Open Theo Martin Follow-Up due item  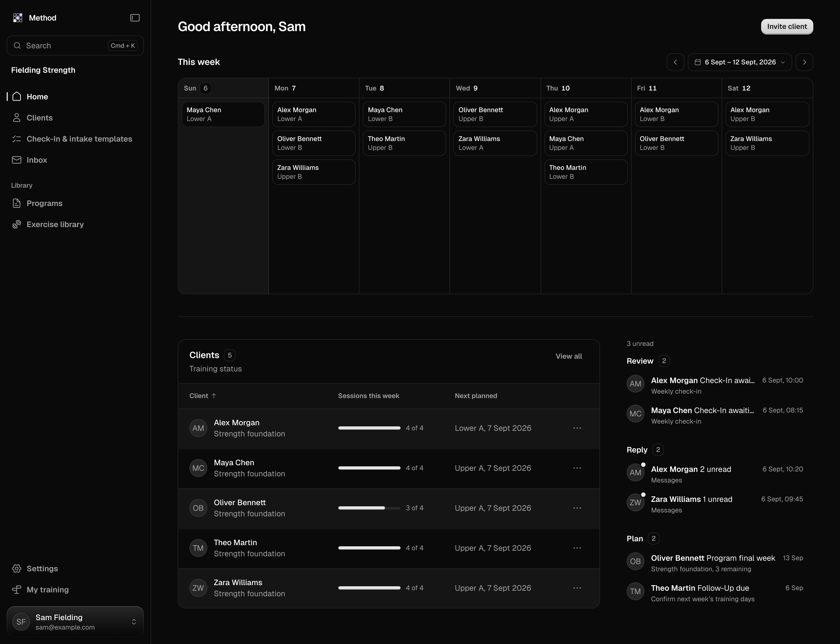click(715, 593)
